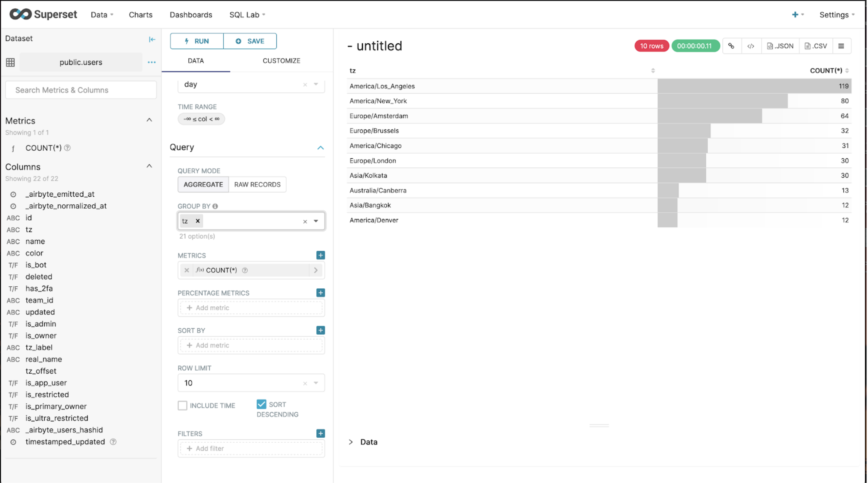
Task: Collapse the Query section chevron
Action: pos(320,148)
